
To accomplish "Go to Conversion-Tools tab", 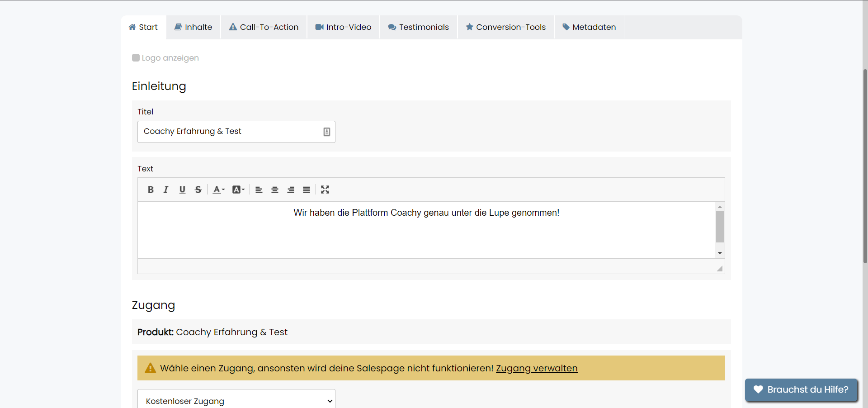I will pyautogui.click(x=506, y=27).
